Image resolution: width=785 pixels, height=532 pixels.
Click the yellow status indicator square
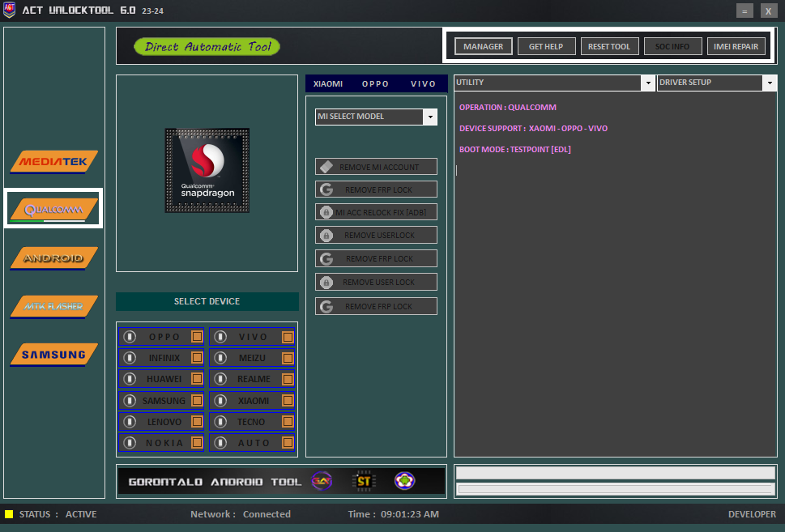coord(9,514)
